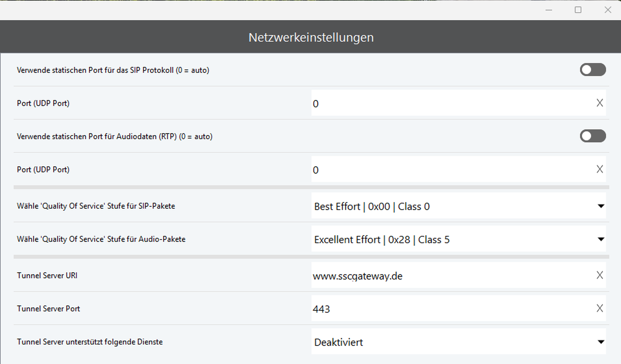
Task: Enable static port for RTP audio toggle
Action: (592, 136)
